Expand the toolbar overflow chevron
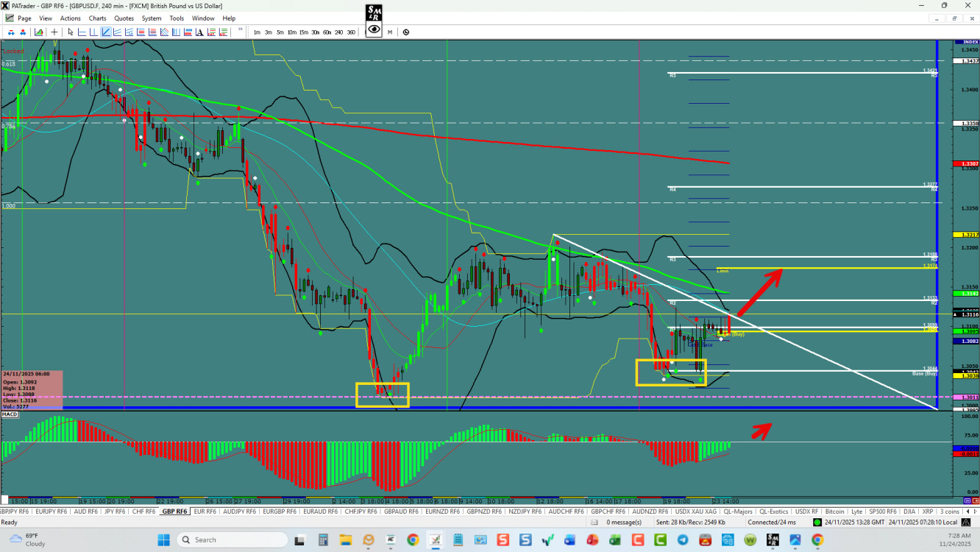Image resolution: width=980 pixels, height=552 pixels. click(x=240, y=30)
